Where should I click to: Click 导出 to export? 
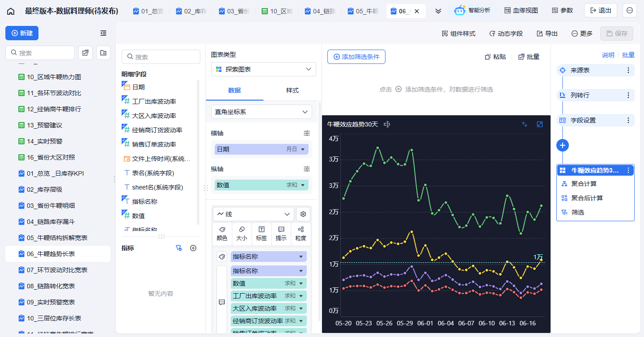click(x=547, y=34)
